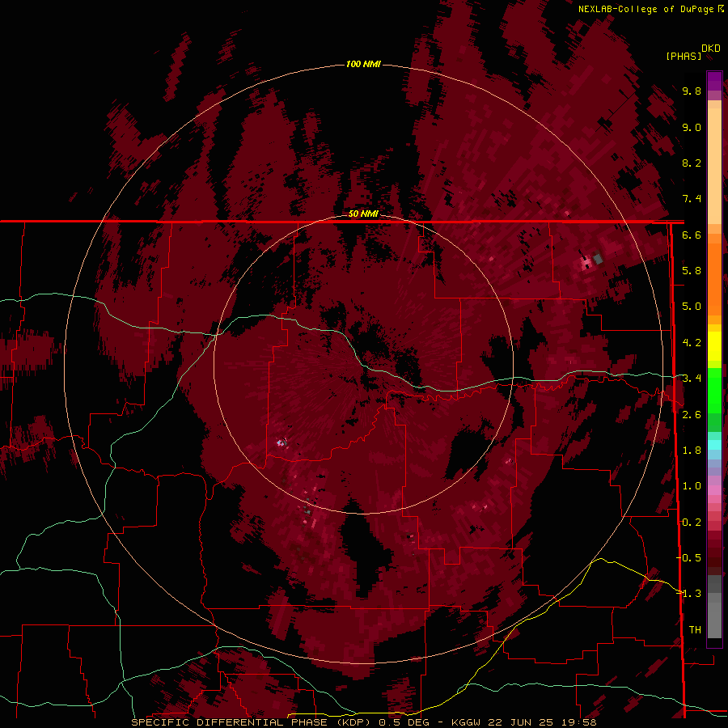Click the 8.2 scale value
The width and height of the screenshot is (728, 728).
692,163
